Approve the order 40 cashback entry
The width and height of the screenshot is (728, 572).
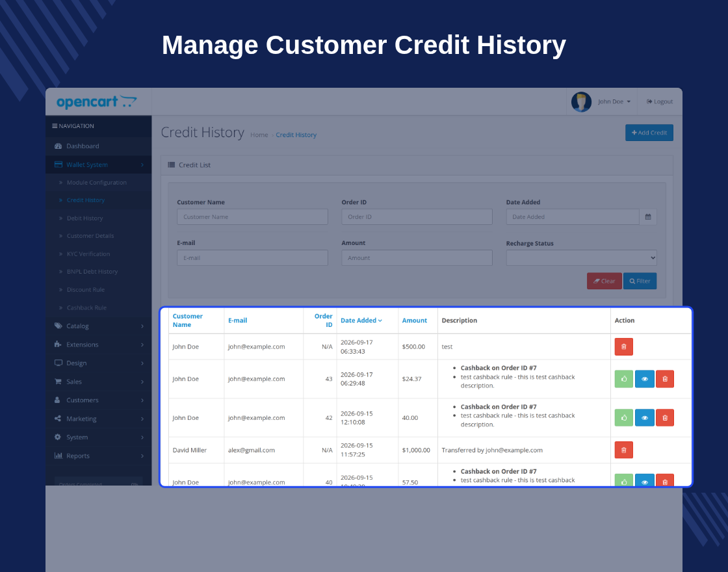(x=623, y=480)
